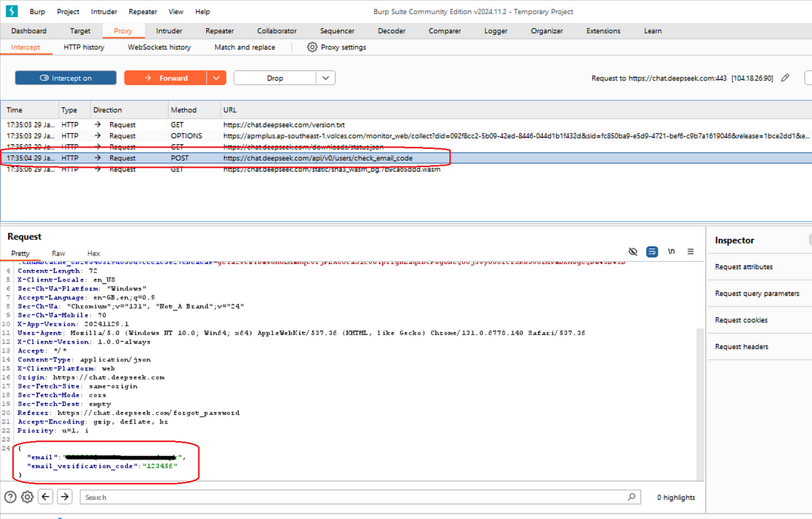Open the View menu

(176, 12)
